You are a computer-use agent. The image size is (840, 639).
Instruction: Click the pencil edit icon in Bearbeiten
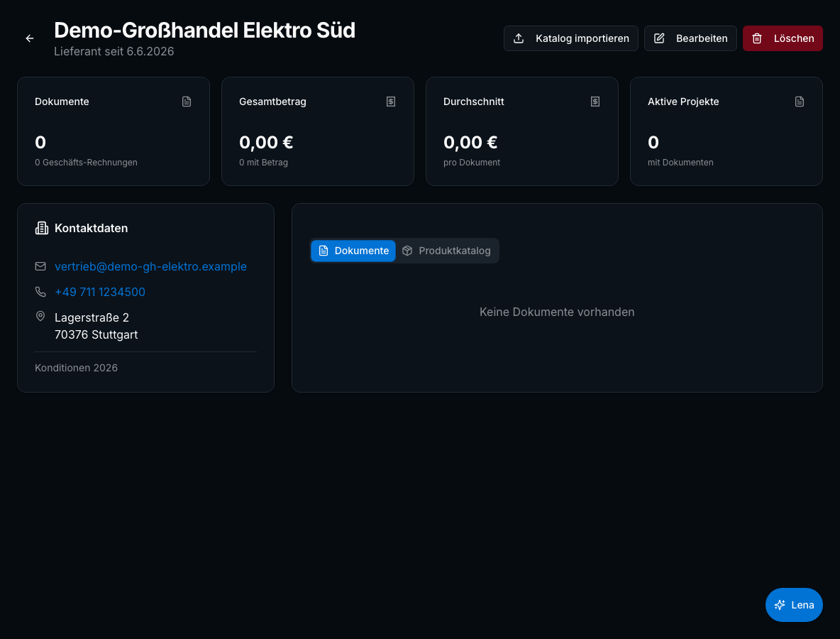[660, 38]
